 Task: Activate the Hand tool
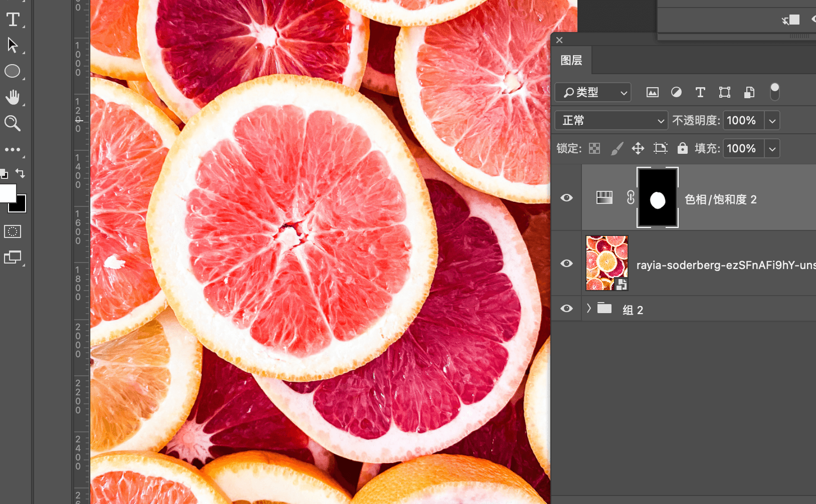pyautogui.click(x=13, y=97)
